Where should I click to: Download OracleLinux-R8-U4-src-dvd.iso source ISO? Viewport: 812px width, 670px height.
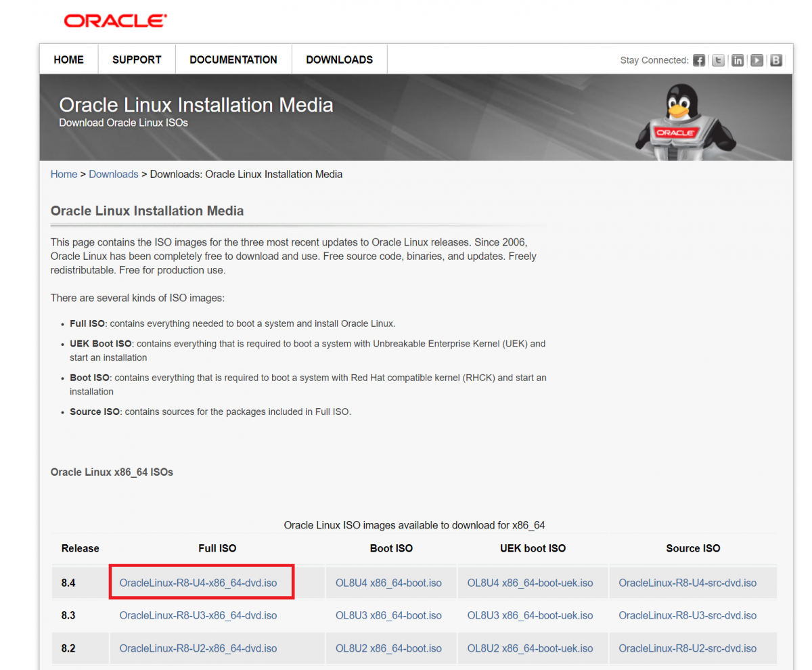tap(693, 582)
